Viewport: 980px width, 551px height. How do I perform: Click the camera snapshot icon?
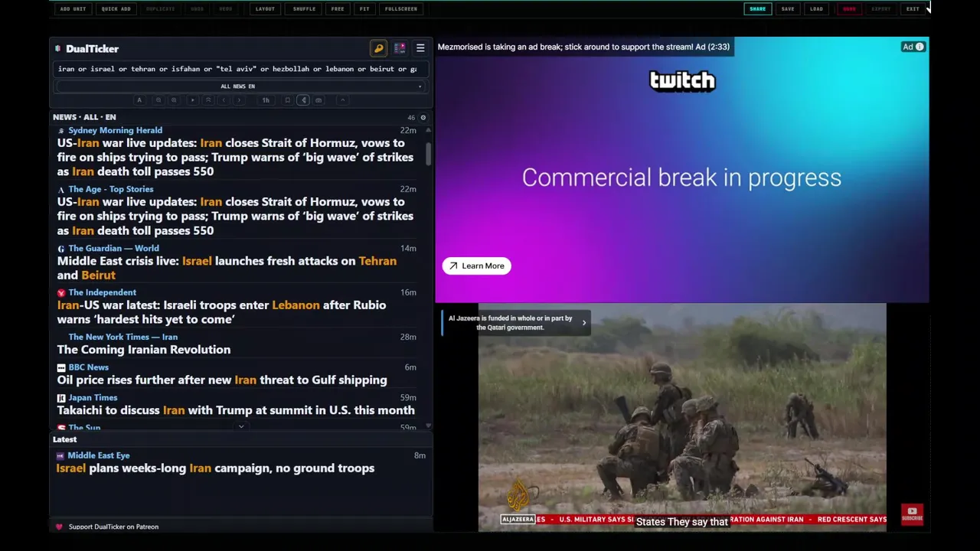[x=318, y=100]
